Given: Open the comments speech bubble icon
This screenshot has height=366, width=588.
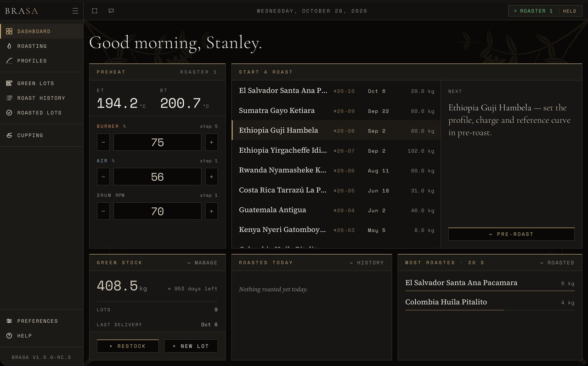Looking at the screenshot, I should [x=111, y=11].
